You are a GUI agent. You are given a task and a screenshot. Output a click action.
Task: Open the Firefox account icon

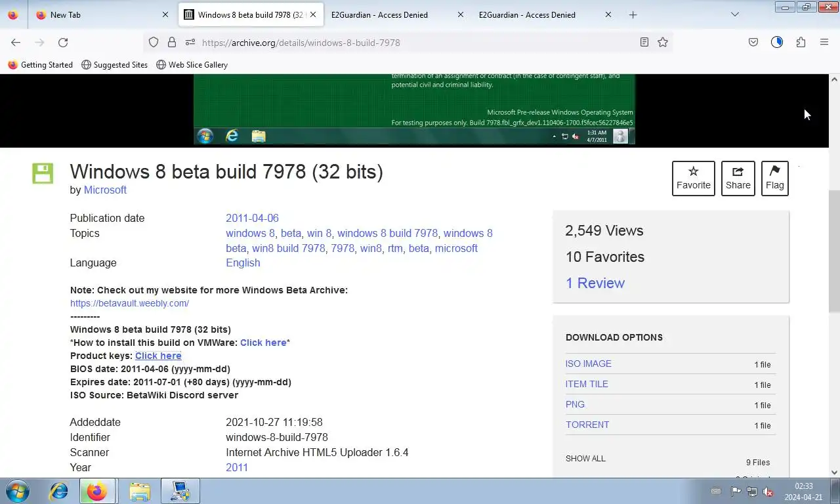(x=777, y=43)
